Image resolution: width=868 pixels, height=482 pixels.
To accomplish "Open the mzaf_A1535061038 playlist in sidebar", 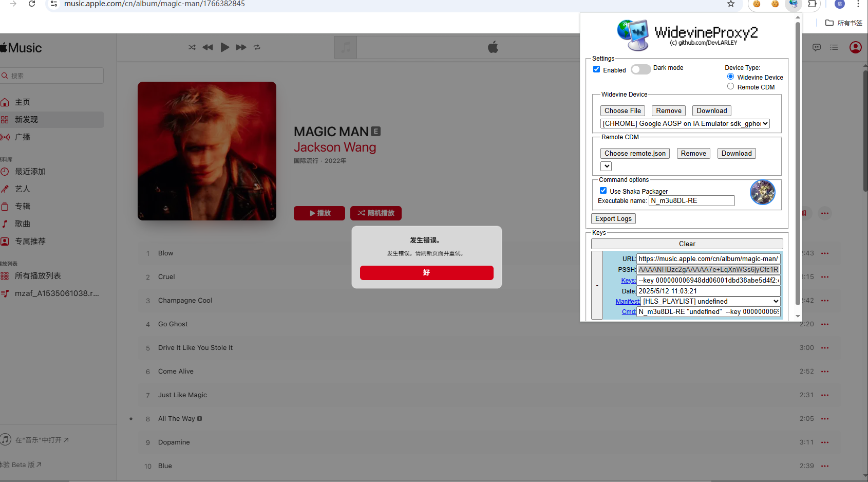I will coord(51,293).
